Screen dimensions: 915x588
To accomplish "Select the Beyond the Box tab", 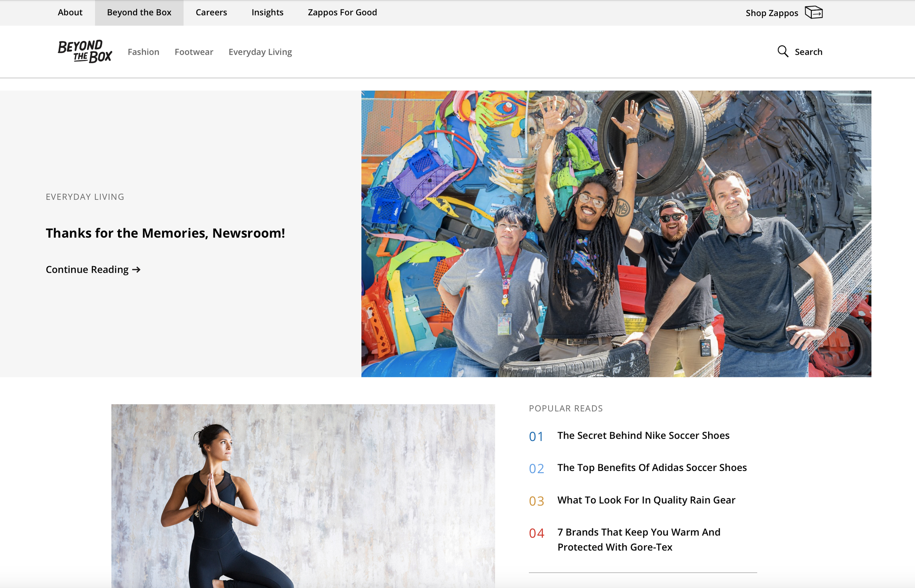I will coord(139,12).
